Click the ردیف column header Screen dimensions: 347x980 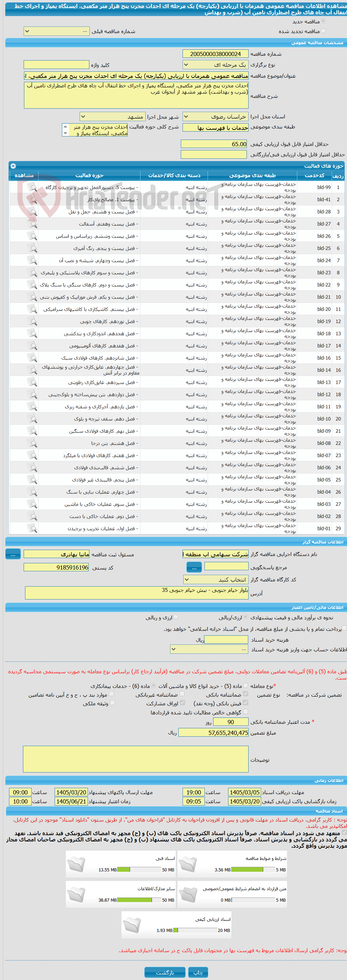338,175
